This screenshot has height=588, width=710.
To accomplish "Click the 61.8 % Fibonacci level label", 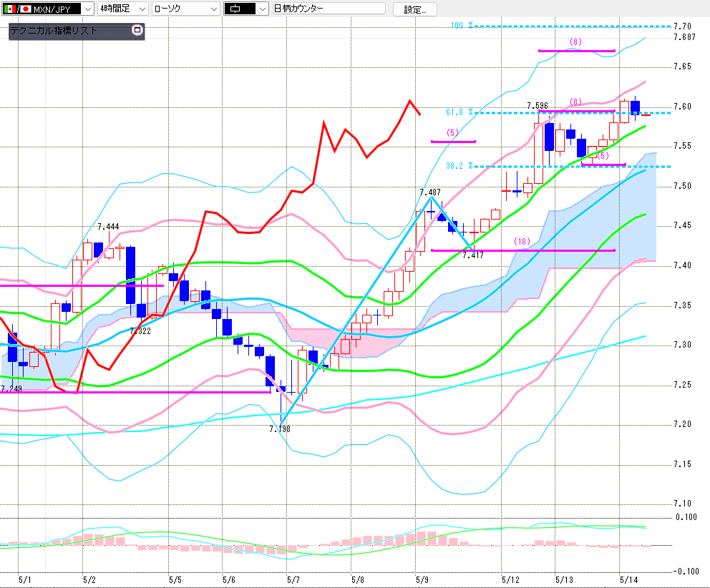I will [x=459, y=112].
